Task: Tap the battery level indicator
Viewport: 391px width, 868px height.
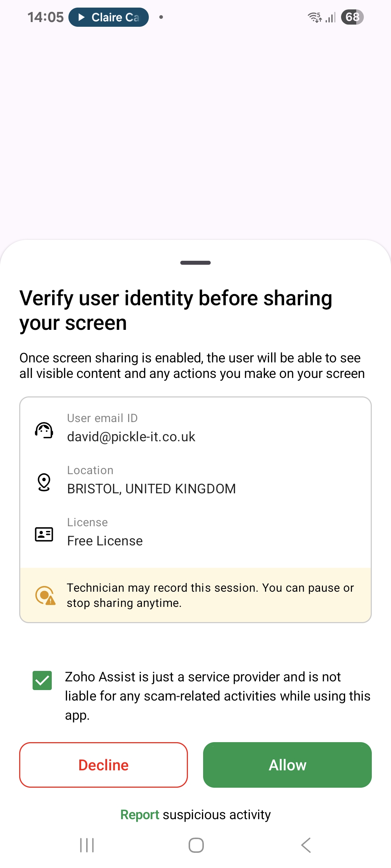Action: point(352,17)
